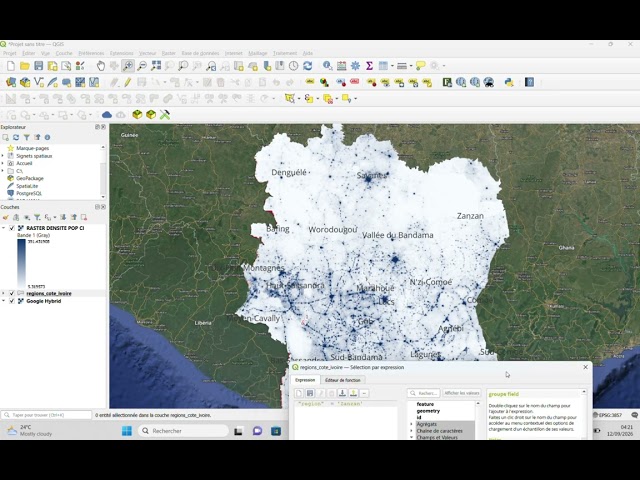
Task: Click the Rechercher field in expression dialog
Action: (x=424, y=393)
